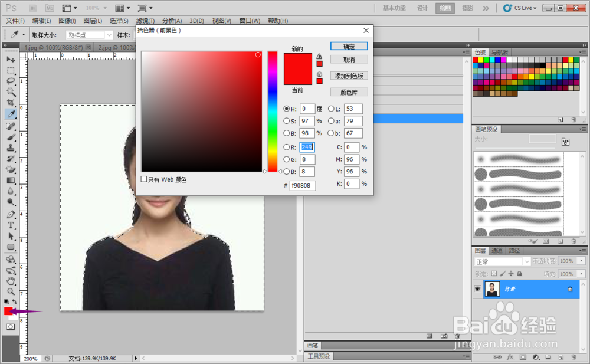Click the hex color input field
The height and width of the screenshot is (364, 590).
tap(302, 185)
